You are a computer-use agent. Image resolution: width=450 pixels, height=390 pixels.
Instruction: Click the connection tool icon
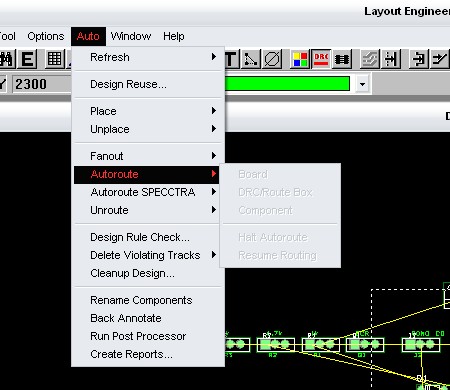tap(251, 60)
